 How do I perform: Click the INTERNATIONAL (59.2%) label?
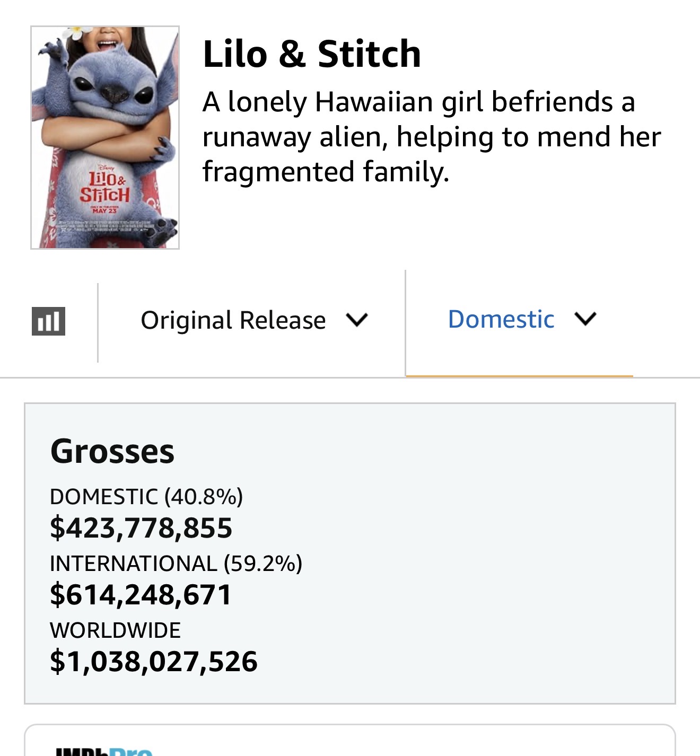coord(176,564)
